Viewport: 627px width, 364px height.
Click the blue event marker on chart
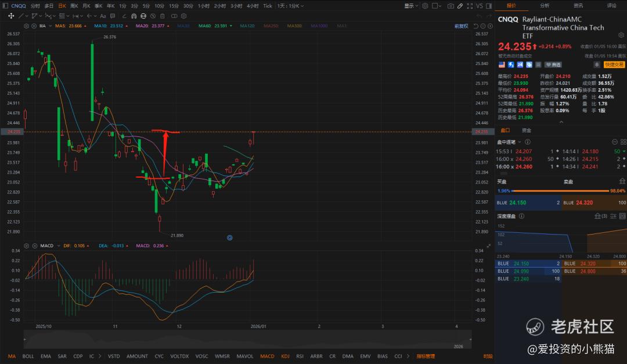(x=229, y=237)
